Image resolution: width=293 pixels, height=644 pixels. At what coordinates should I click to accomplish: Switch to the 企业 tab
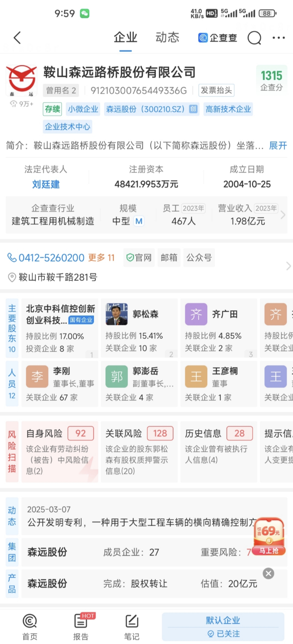point(125,37)
